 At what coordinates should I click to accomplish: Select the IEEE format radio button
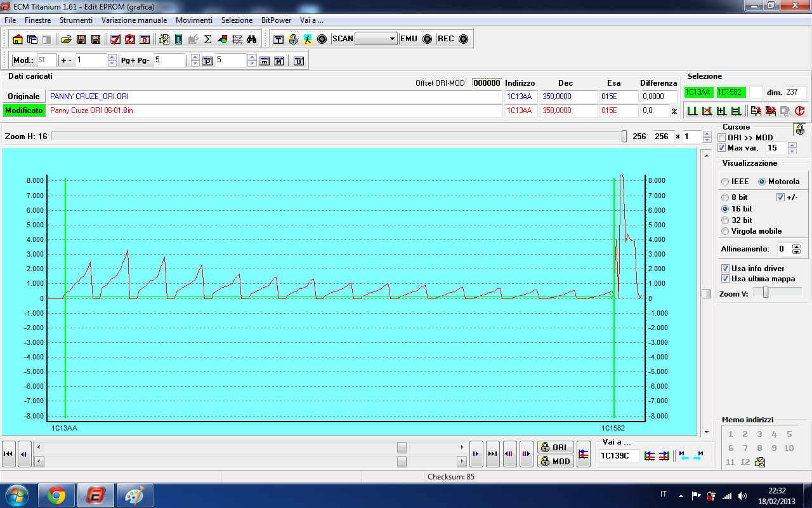point(725,182)
